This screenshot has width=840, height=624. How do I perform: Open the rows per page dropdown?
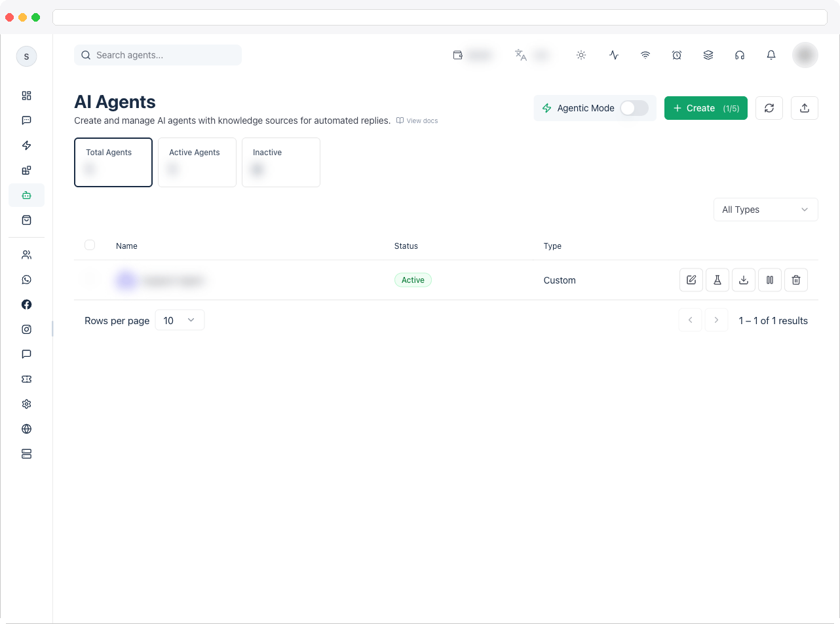[180, 320]
